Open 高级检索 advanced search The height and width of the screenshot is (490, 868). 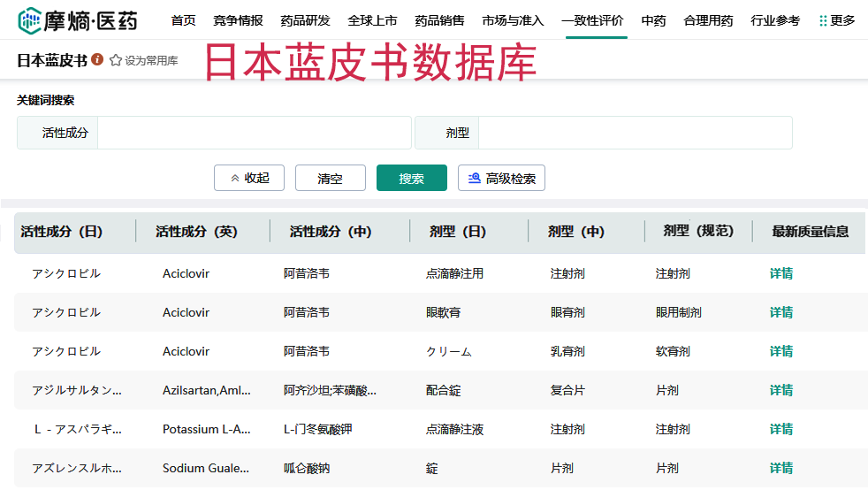click(501, 178)
